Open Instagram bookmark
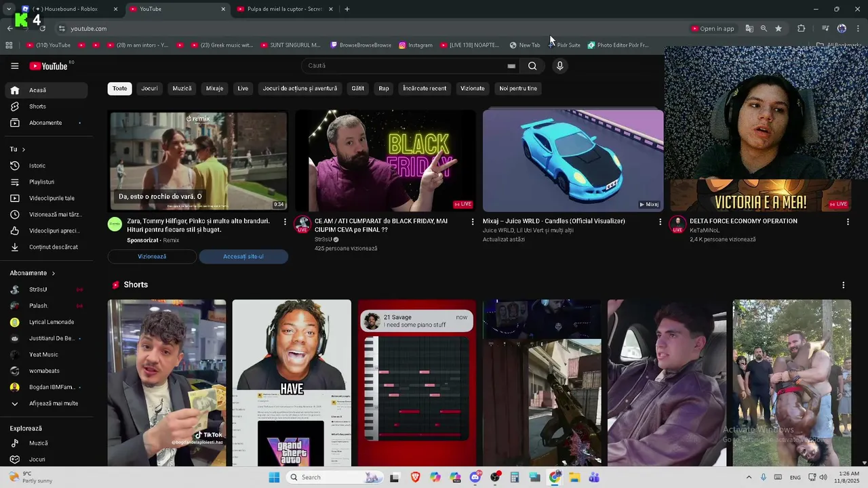Image resolution: width=868 pixels, height=488 pixels. tap(416, 45)
